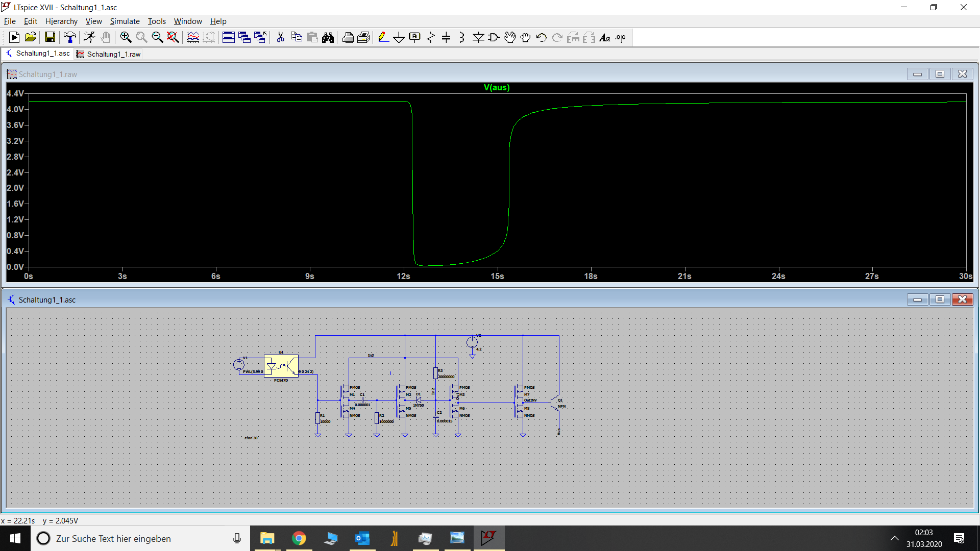The width and height of the screenshot is (980, 551).
Task: Click the Pan magnifier icon
Action: pyautogui.click(x=141, y=37)
